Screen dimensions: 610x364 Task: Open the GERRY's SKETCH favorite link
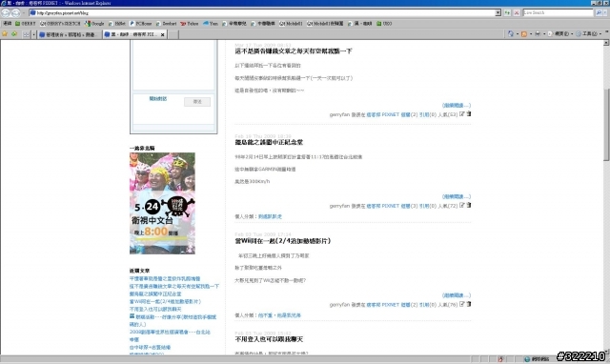[60, 24]
